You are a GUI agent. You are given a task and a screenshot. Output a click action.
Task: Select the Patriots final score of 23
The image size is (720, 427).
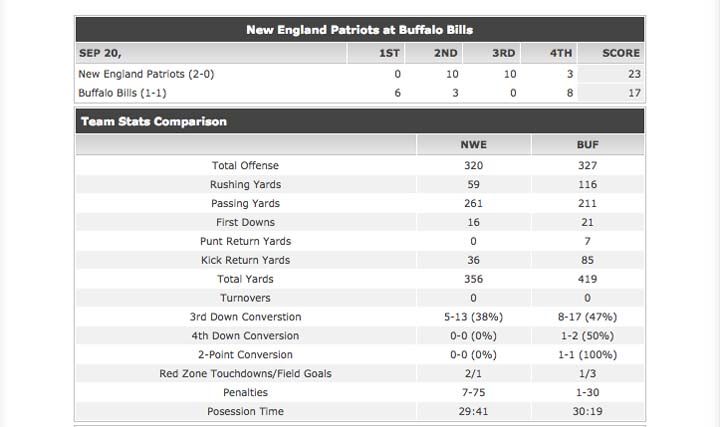(633, 74)
